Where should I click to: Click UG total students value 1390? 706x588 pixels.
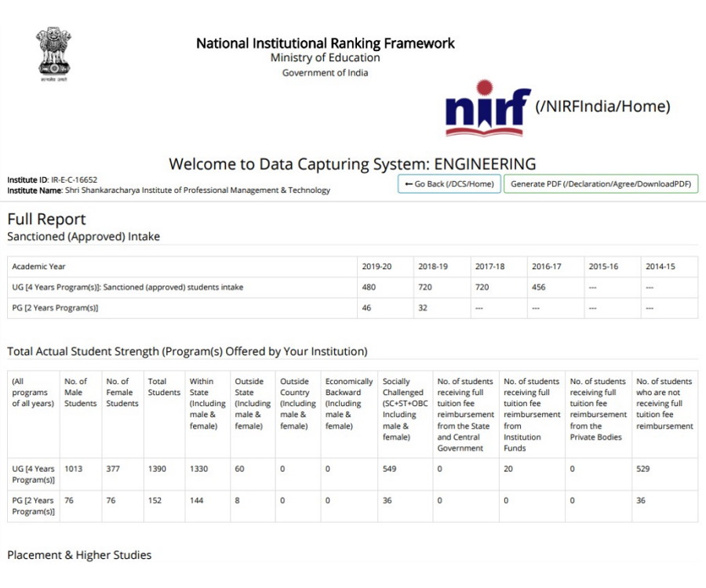pos(157,469)
